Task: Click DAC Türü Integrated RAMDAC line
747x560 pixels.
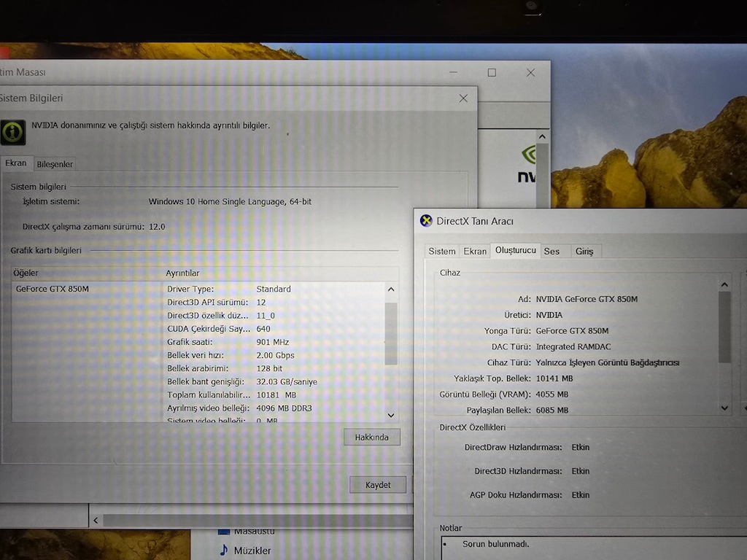Action: pyautogui.click(x=551, y=346)
